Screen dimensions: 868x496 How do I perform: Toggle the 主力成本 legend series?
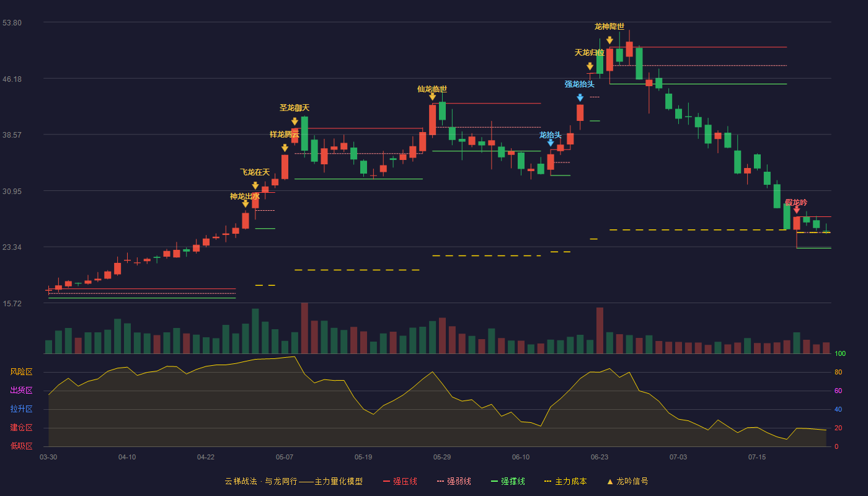[x=565, y=481]
